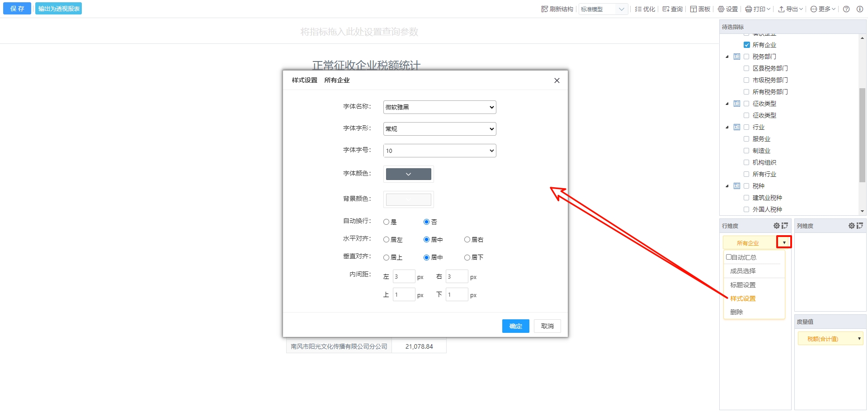Click the info circle icon in toolbar
868x412 pixels.
860,9
